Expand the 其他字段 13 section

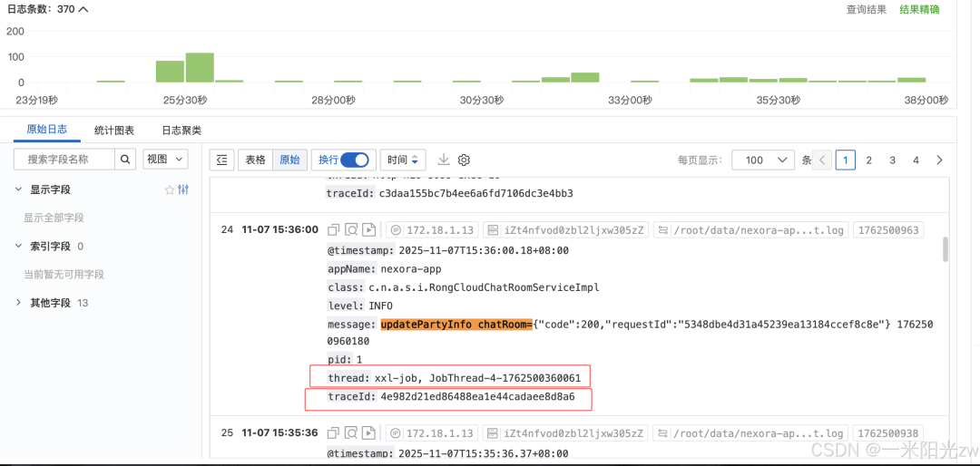click(19, 303)
